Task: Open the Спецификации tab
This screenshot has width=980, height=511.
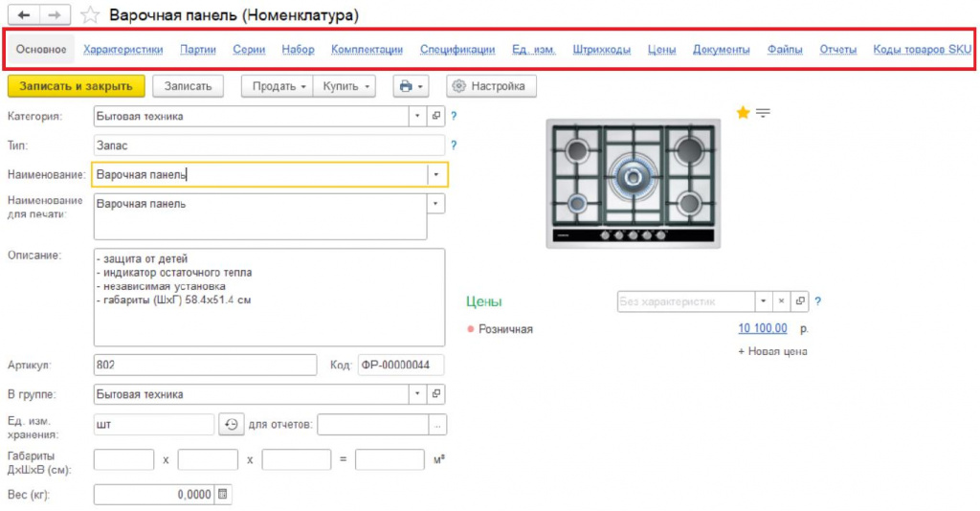Action: pos(457,50)
